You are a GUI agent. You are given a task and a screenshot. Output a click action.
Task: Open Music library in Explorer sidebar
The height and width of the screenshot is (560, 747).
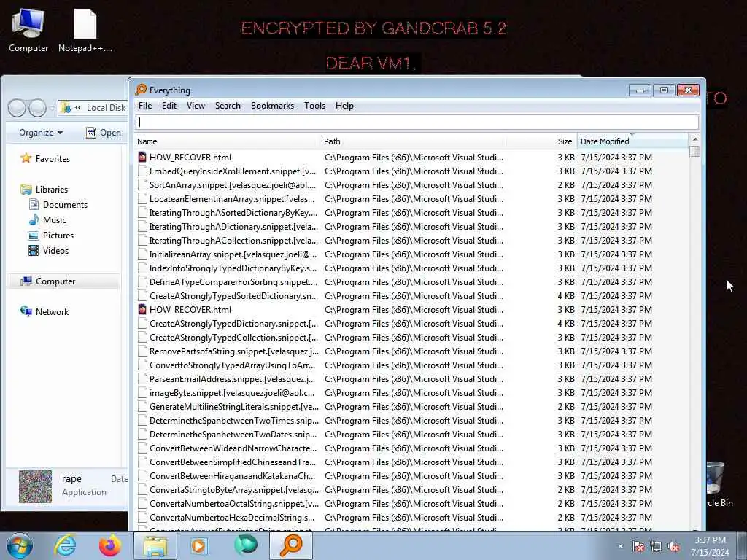click(47, 219)
